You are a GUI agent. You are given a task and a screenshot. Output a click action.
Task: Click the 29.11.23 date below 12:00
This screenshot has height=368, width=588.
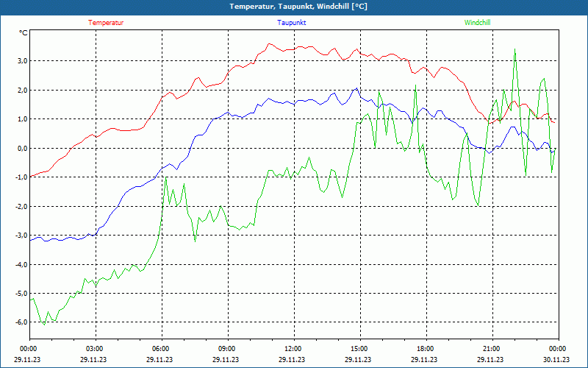coord(292,359)
